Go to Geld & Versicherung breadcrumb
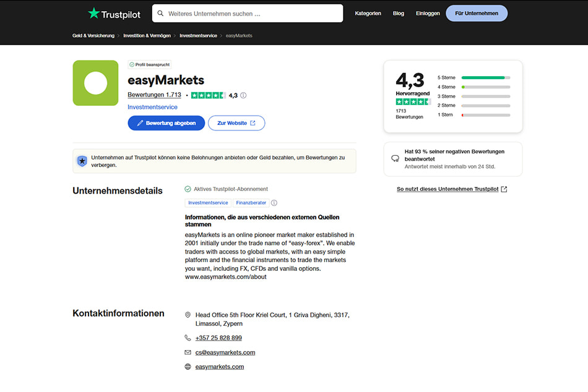 click(93, 36)
